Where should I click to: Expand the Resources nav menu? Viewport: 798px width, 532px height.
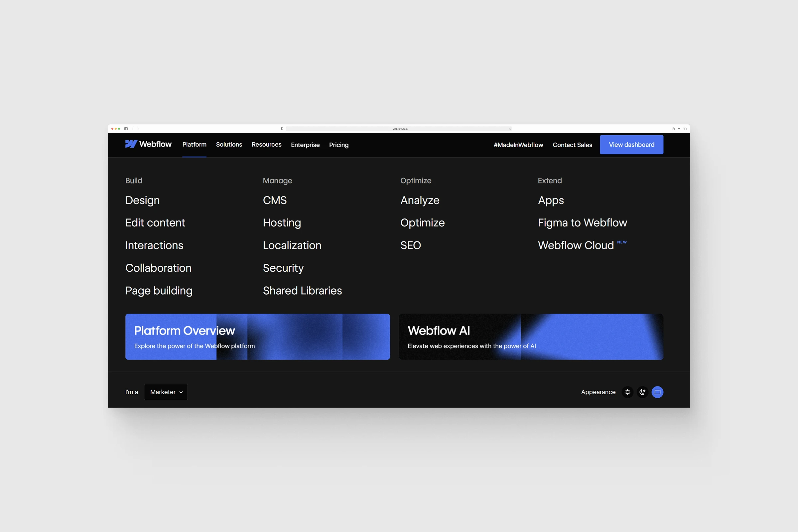pos(266,145)
